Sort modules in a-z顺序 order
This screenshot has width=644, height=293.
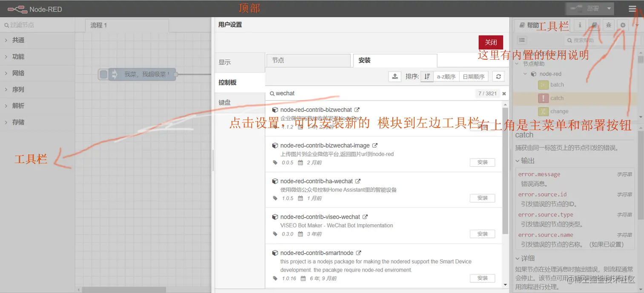(x=446, y=76)
